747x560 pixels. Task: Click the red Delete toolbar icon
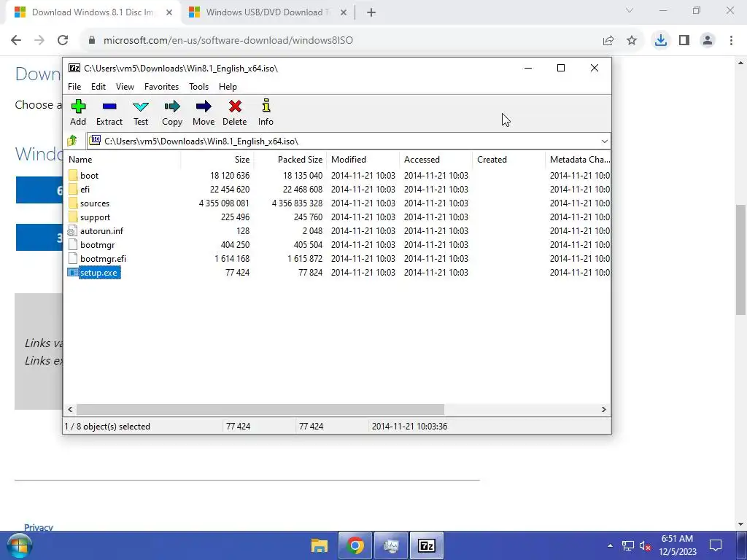tap(235, 106)
